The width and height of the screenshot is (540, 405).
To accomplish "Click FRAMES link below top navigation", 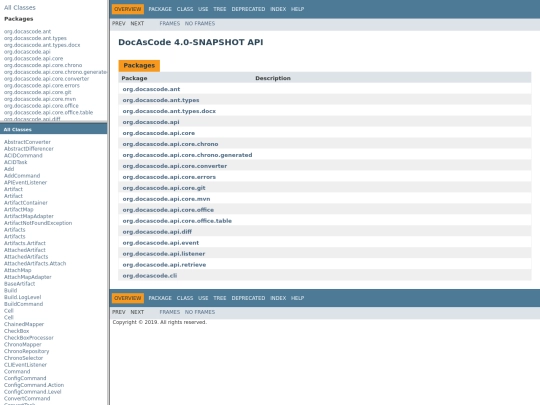I will tap(170, 23).
